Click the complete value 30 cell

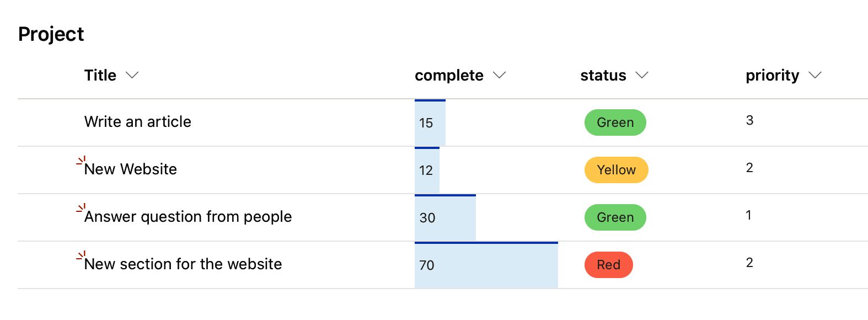(444, 217)
